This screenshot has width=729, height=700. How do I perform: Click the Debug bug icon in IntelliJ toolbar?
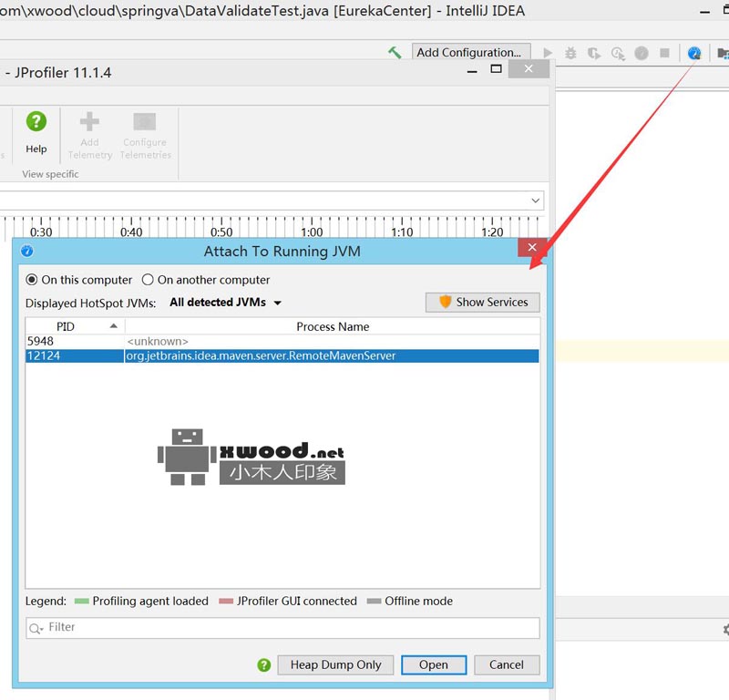(570, 53)
